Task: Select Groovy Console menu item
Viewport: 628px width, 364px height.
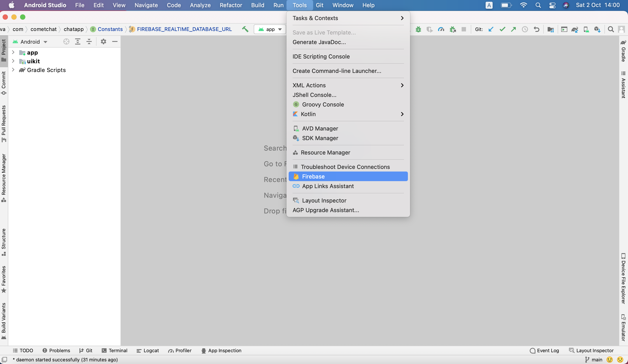Action: point(348,104)
